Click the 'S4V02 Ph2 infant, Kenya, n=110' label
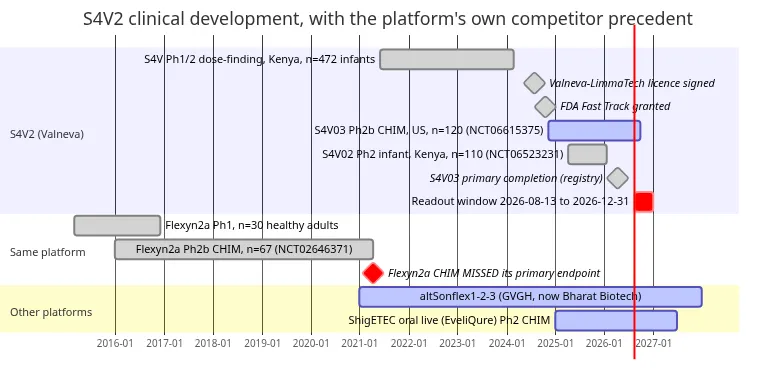784x388 pixels. (442, 154)
